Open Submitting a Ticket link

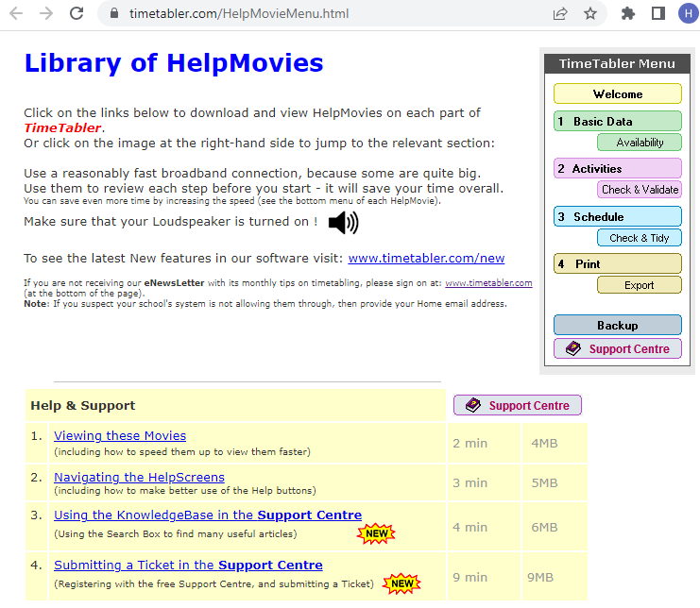(x=188, y=565)
